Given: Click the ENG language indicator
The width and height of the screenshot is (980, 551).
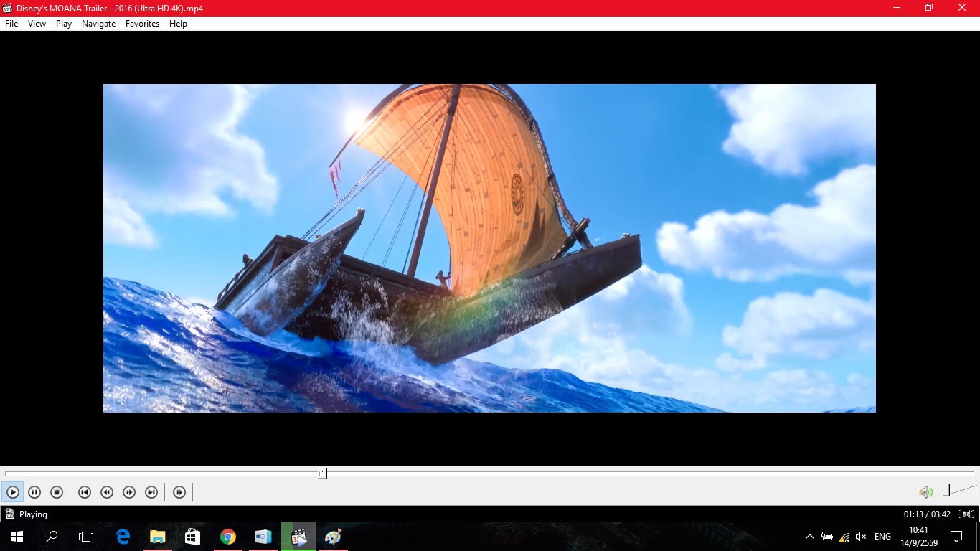Looking at the screenshot, I should [x=882, y=537].
